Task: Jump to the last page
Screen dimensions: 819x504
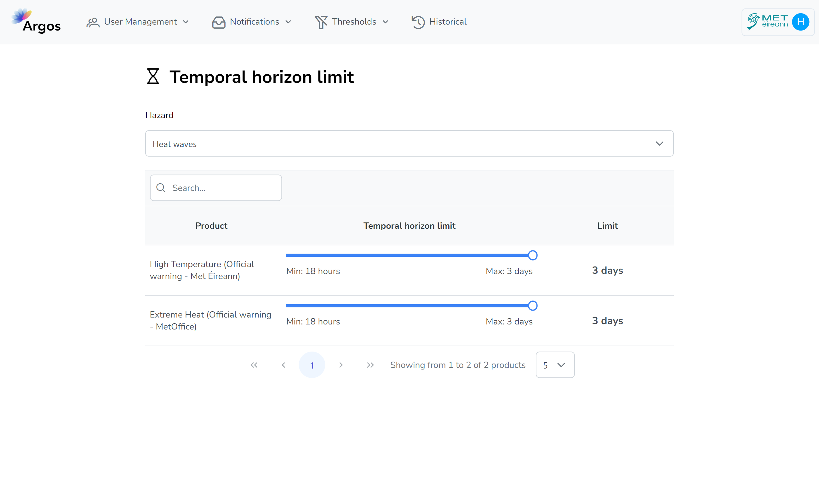Action: (x=370, y=365)
